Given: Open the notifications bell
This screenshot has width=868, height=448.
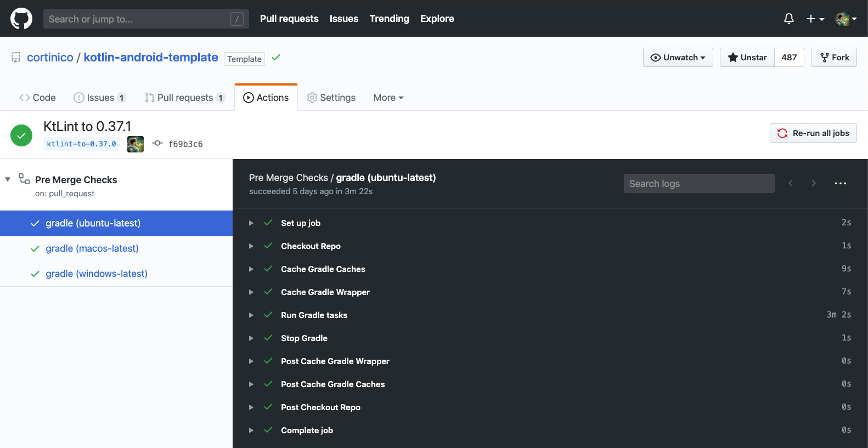Looking at the screenshot, I should click(x=789, y=19).
